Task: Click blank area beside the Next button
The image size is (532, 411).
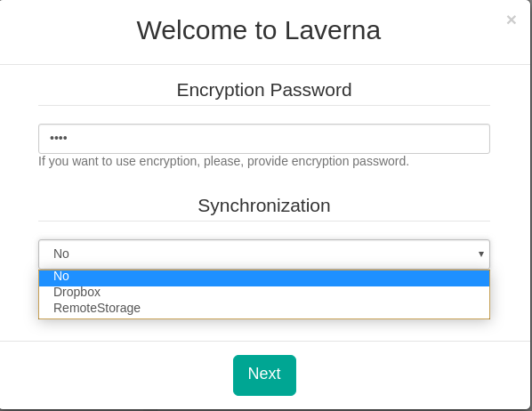Action: click(391, 375)
